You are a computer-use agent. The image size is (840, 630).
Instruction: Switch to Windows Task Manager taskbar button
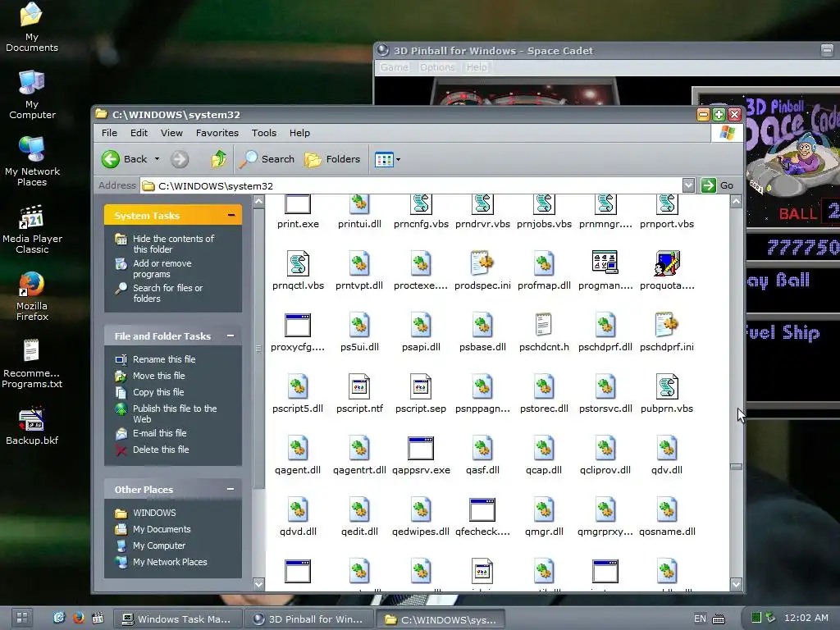point(177,619)
